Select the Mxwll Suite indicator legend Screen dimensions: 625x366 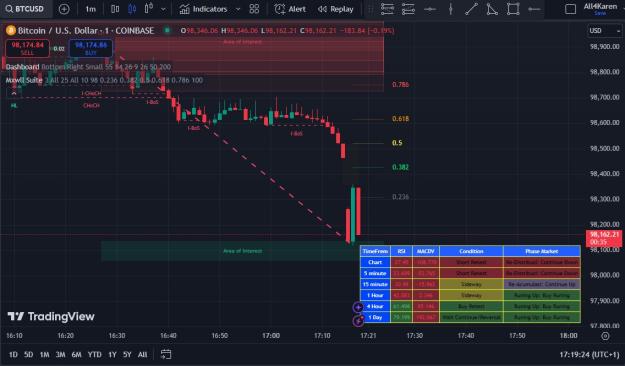tap(24, 80)
